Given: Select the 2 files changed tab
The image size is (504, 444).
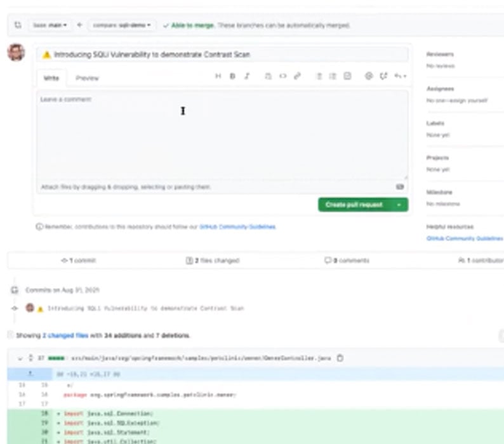Looking at the screenshot, I should tap(212, 261).
